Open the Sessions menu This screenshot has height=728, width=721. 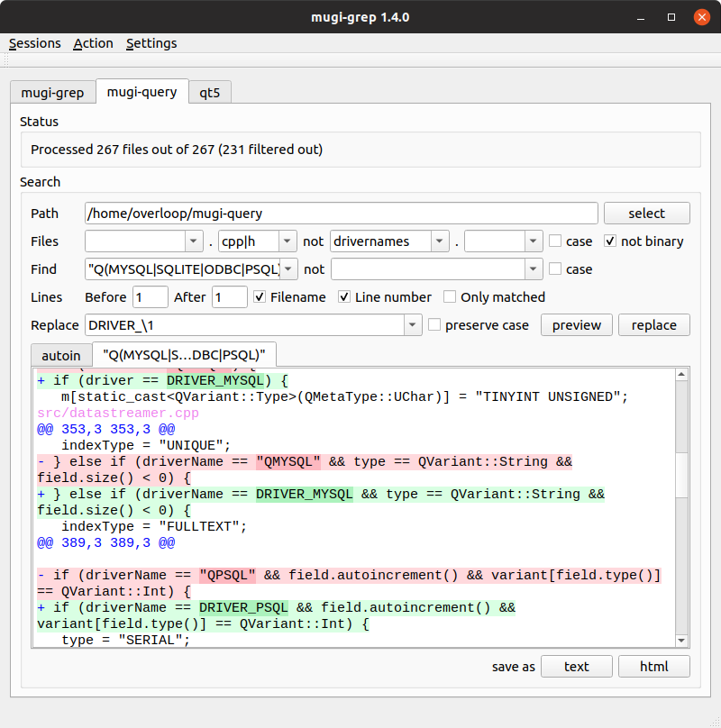pyautogui.click(x=33, y=43)
